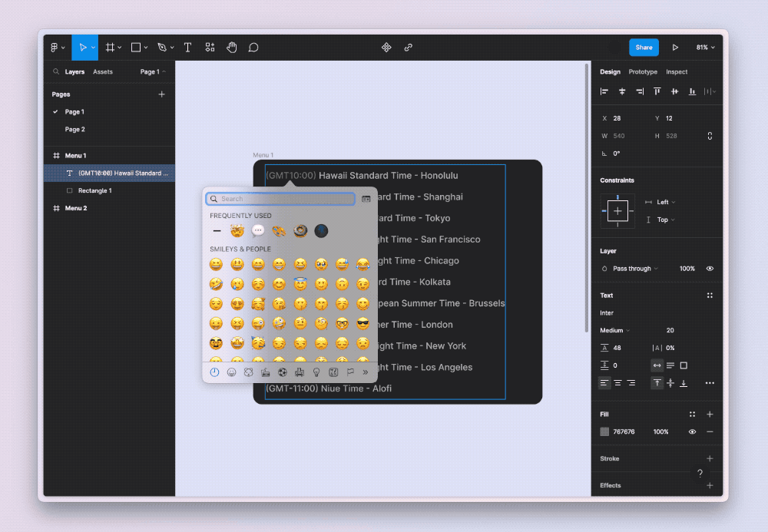Image resolution: width=768 pixels, height=532 pixels.
Task: Open the 81% zoom dropdown
Action: pyautogui.click(x=705, y=48)
